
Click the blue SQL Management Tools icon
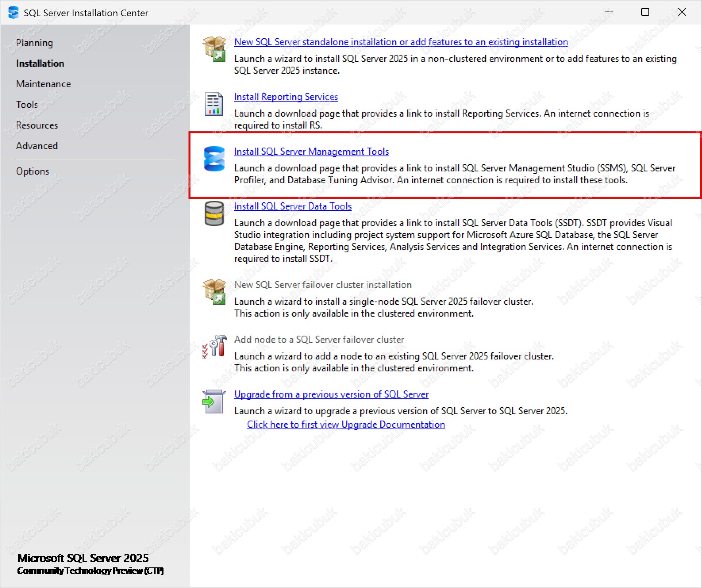(x=214, y=159)
